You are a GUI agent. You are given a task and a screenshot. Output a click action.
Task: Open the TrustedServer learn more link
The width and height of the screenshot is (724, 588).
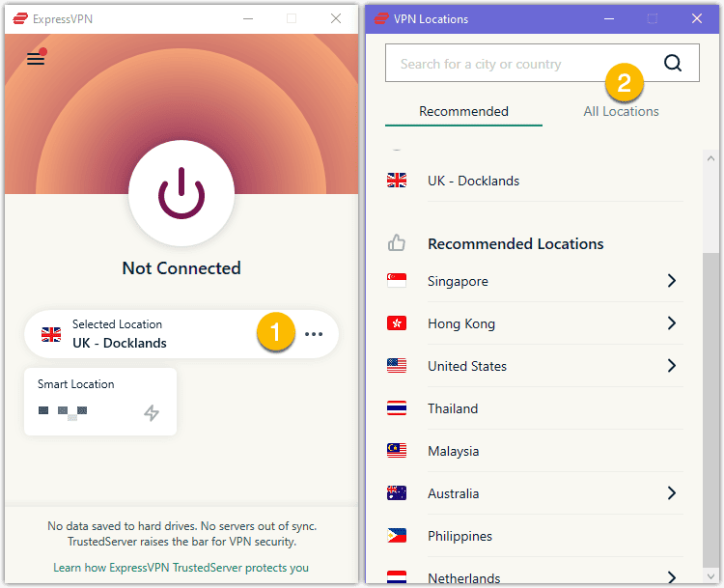tap(181, 568)
